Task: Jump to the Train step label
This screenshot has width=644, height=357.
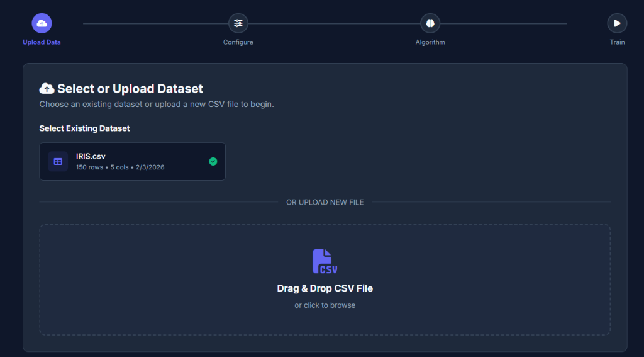Action: pyautogui.click(x=617, y=42)
